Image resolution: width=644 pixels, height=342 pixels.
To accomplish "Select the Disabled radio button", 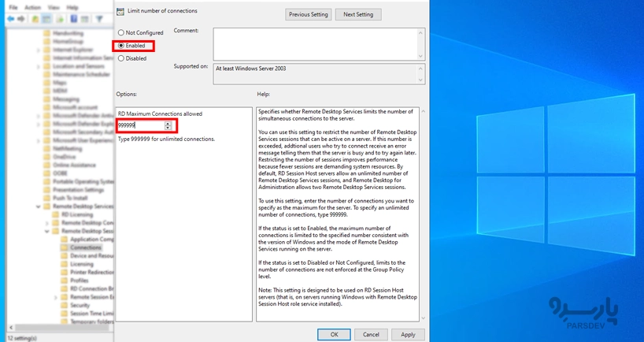I will 121,58.
